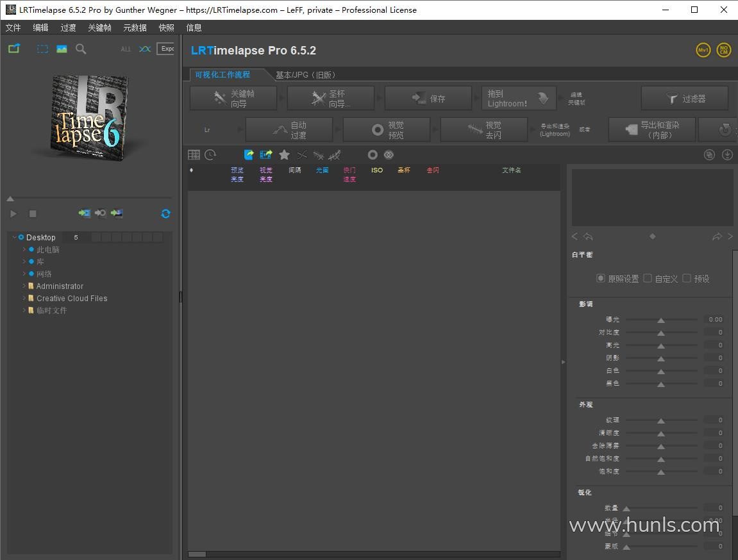Click the magnifier search icon

point(81,49)
